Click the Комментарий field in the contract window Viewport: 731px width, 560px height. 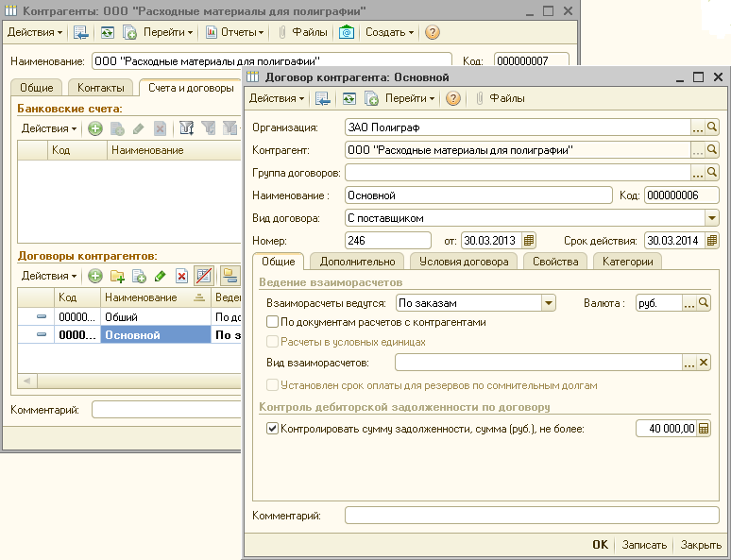(532, 516)
